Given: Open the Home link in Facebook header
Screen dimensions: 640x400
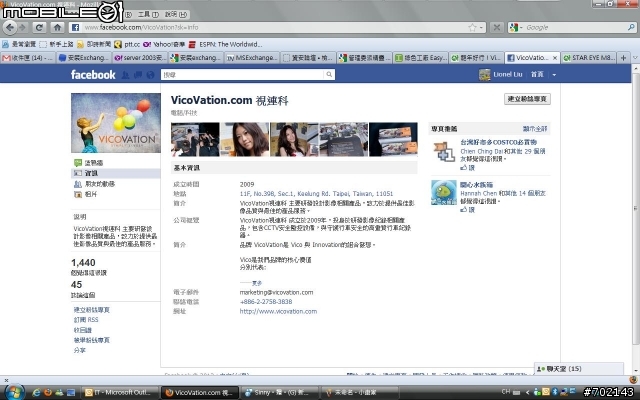Looking at the screenshot, I should pyautogui.click(x=537, y=75).
